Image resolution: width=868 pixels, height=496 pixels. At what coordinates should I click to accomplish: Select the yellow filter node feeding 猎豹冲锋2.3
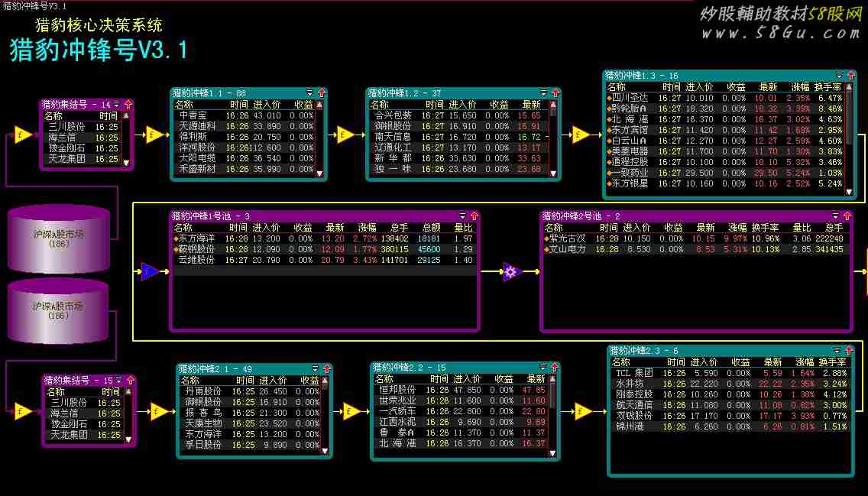pos(582,411)
